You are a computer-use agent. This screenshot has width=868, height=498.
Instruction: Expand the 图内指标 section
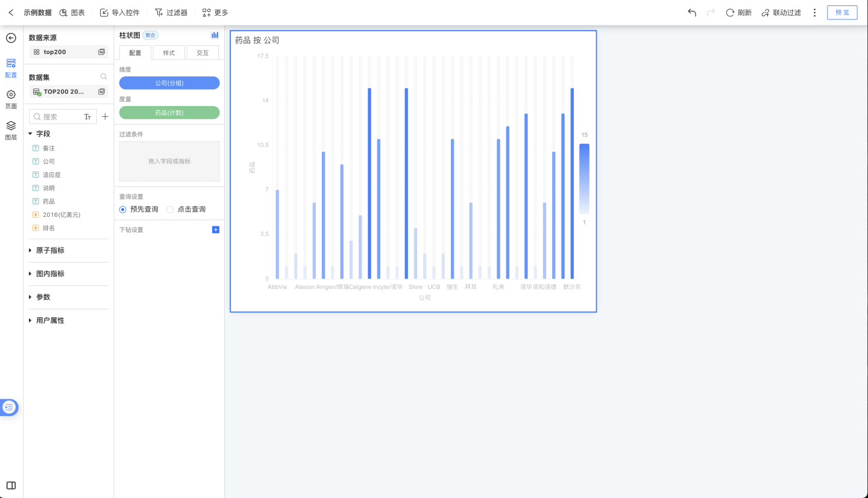31,274
